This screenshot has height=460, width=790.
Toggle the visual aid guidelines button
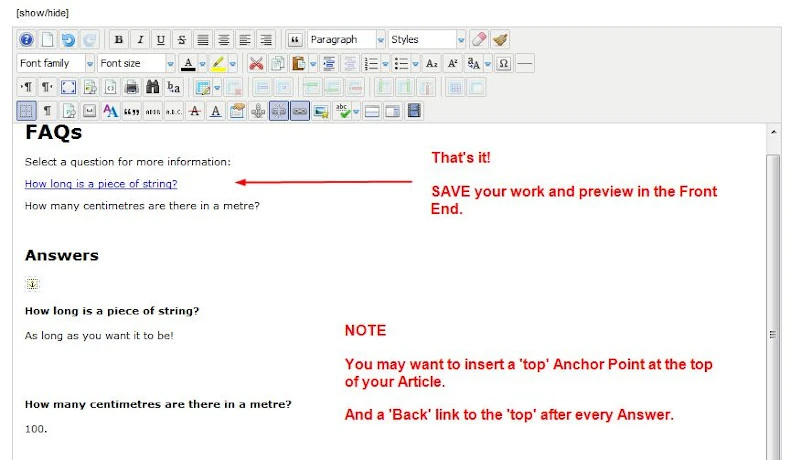(x=26, y=111)
